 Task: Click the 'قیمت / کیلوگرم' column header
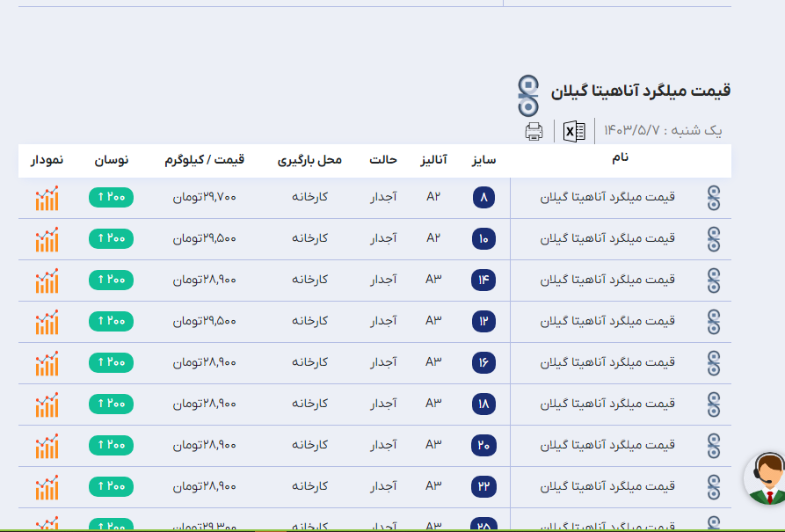coord(204,160)
